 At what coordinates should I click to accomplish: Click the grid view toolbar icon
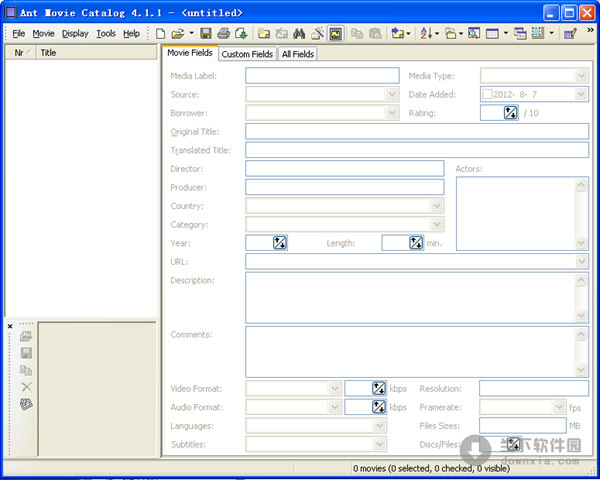click(492, 34)
